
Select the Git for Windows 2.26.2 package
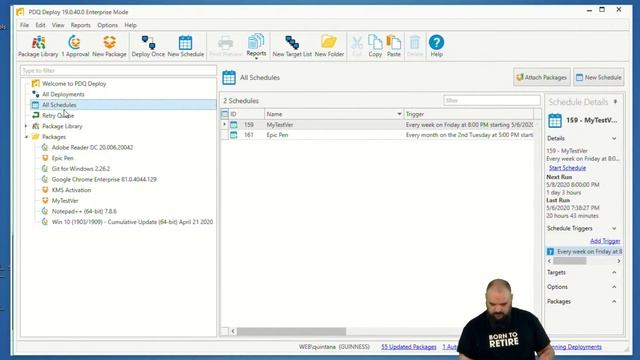(x=81, y=169)
